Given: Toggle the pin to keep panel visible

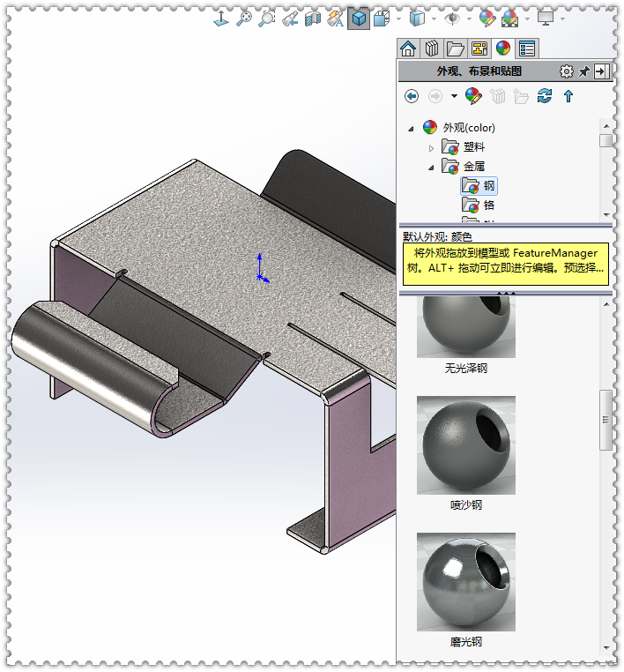Looking at the screenshot, I should click(583, 71).
